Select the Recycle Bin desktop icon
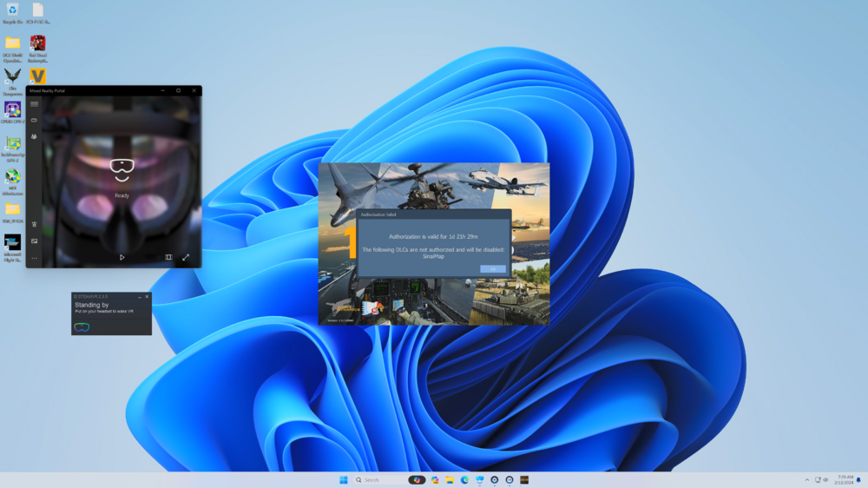Image resolution: width=868 pixels, height=488 pixels. pyautogui.click(x=12, y=13)
